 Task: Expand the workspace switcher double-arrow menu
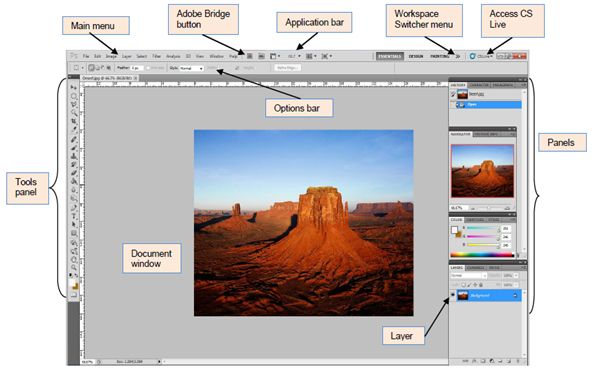click(x=458, y=56)
